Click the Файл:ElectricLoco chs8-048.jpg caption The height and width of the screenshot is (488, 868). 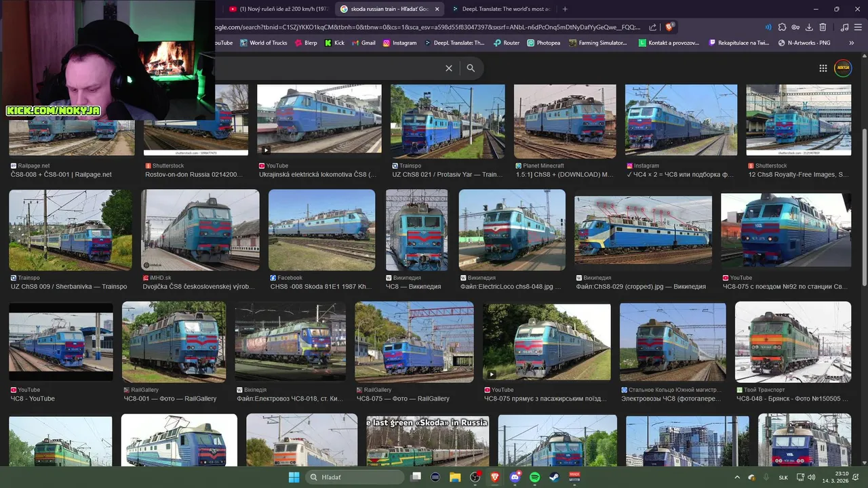[x=511, y=287]
